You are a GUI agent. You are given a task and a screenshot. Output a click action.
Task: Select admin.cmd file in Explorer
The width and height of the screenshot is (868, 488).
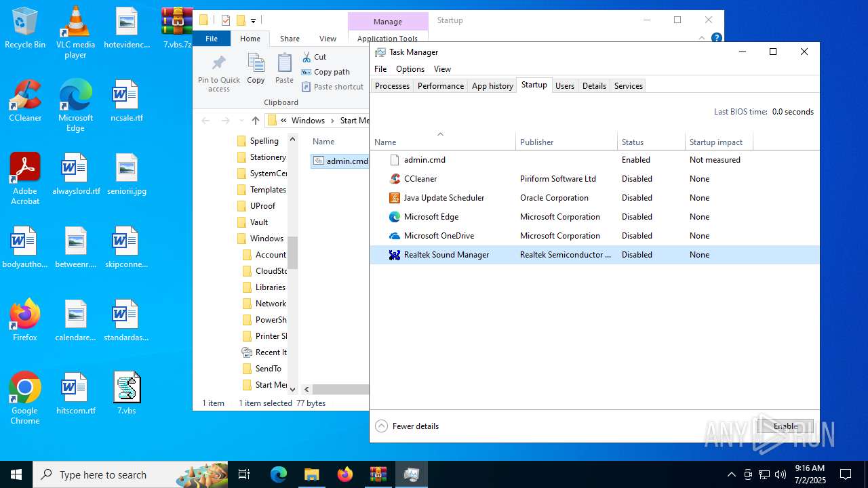click(340, 161)
